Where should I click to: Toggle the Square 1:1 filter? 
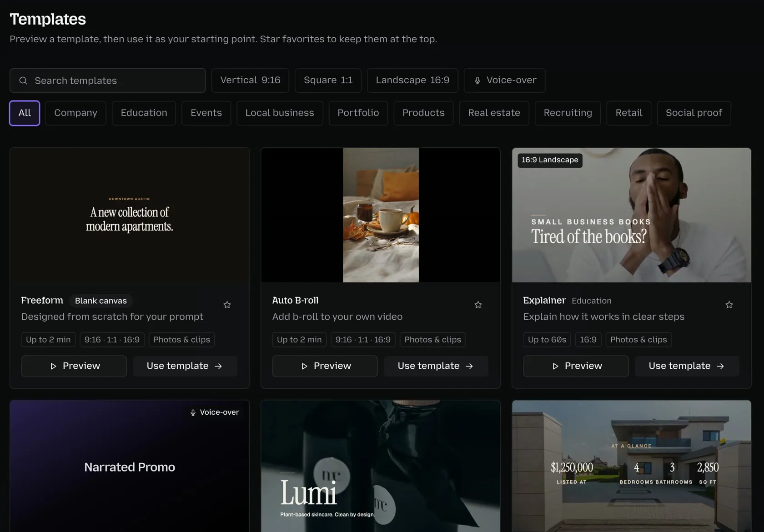(328, 80)
